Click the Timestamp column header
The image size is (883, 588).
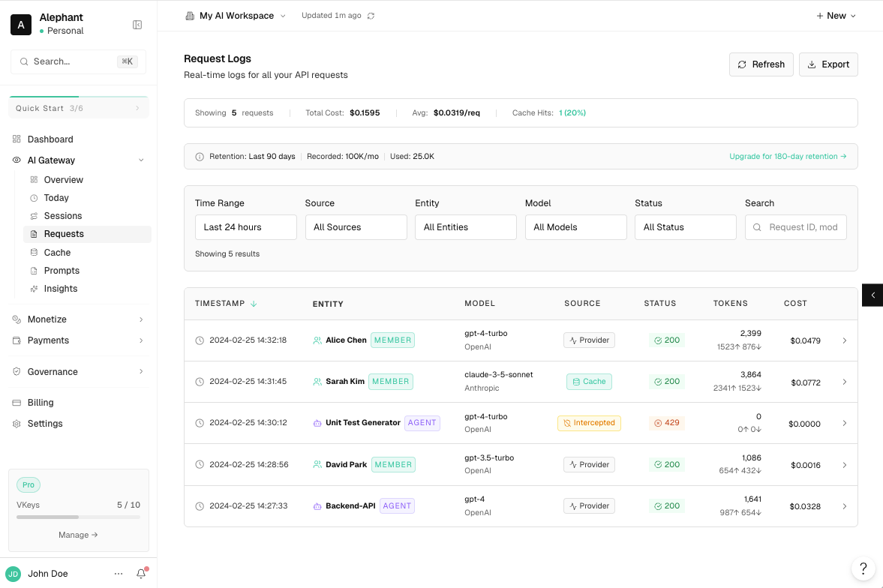225,304
